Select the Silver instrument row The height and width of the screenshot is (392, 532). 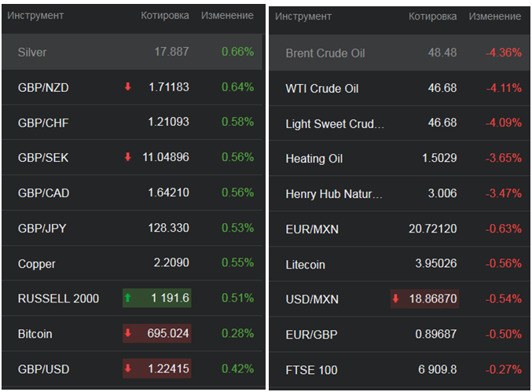click(32, 52)
